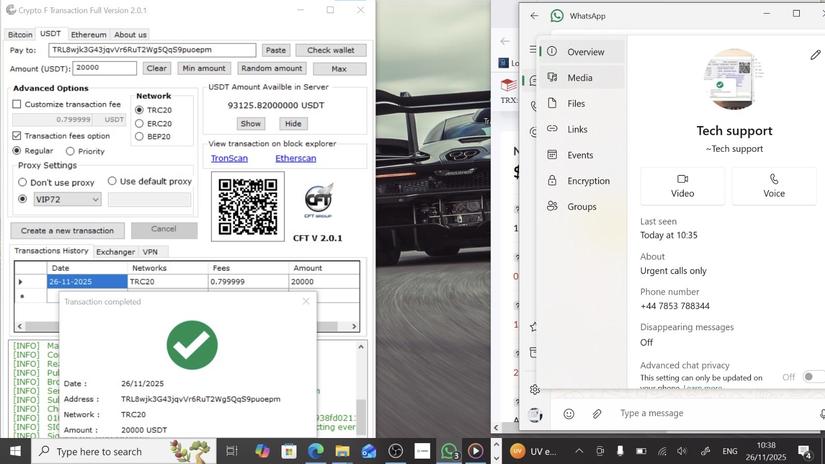Select the ERC20 network radio button
This screenshot has height=464, width=825.
(x=139, y=123)
